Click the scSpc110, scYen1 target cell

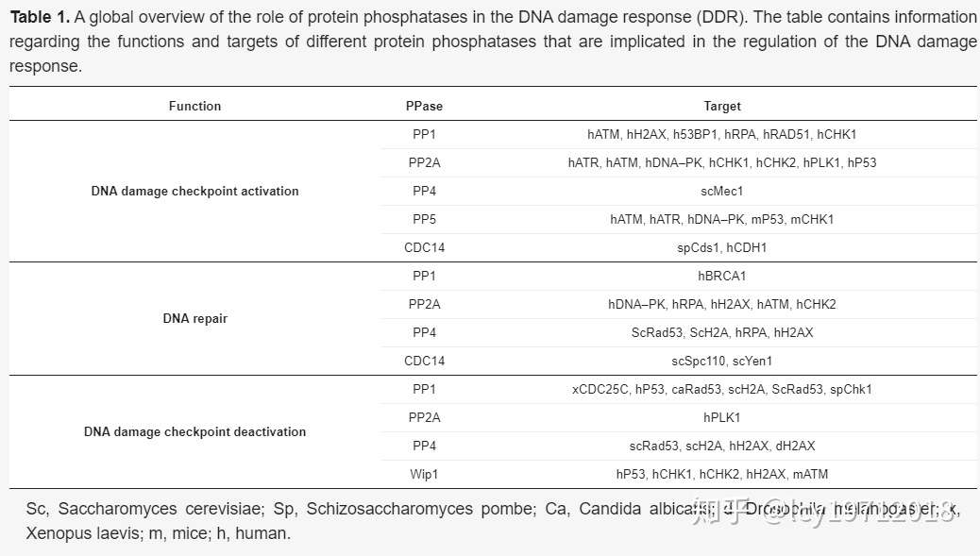click(722, 362)
